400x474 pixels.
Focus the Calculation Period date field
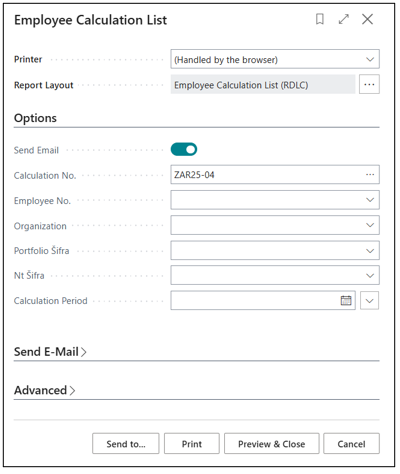coord(257,300)
